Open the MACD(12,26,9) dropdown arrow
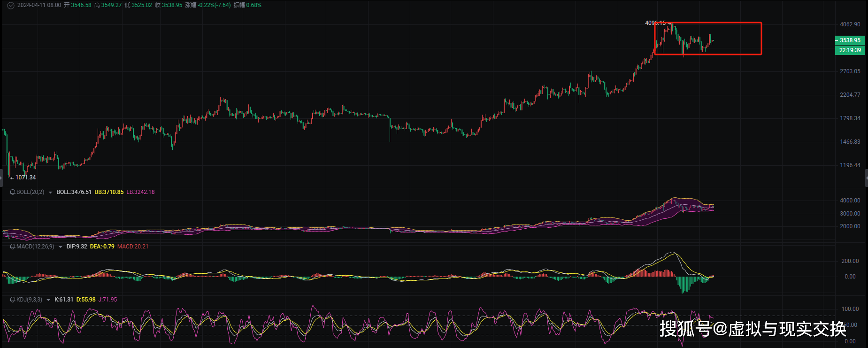 pyautogui.click(x=60, y=247)
